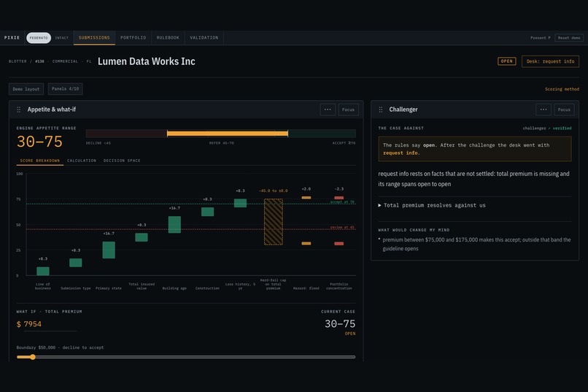588x392 pixels.
Task: Click the 'What would change my mind' heading
Action: point(414,230)
